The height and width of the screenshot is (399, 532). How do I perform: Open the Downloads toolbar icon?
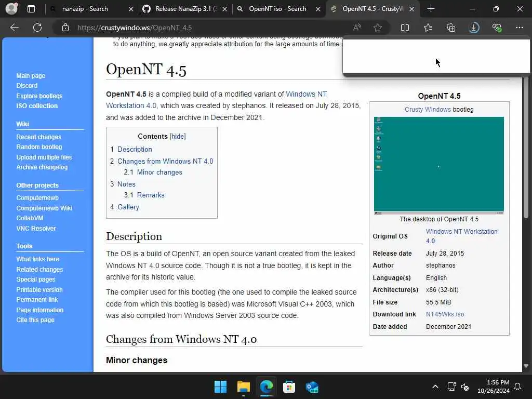tap(474, 28)
